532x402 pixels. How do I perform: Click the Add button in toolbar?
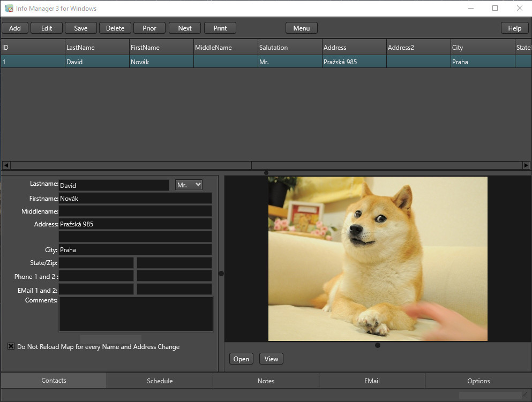15,28
